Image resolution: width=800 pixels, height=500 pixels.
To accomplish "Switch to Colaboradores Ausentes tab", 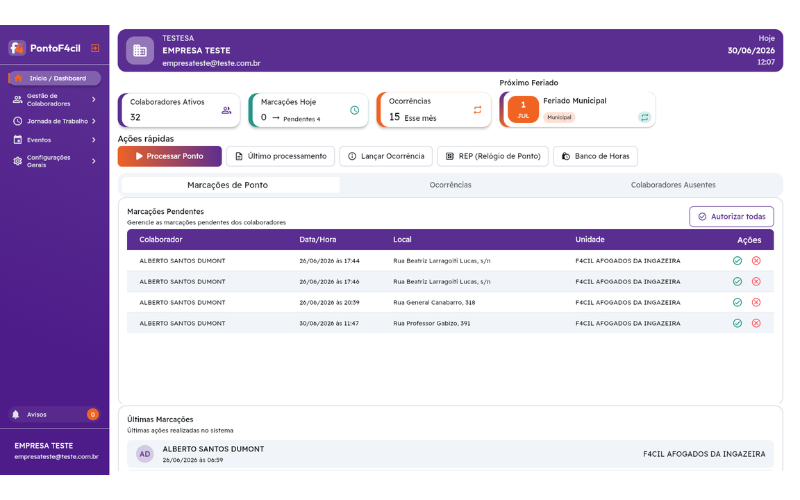I will [x=673, y=185].
